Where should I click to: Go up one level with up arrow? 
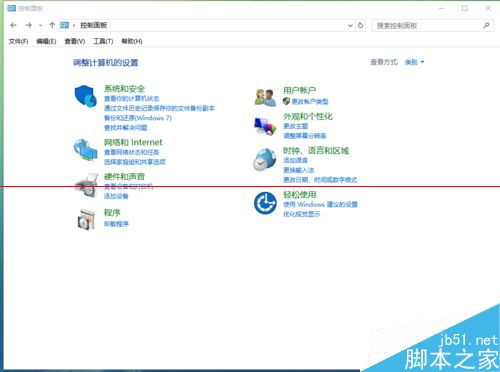click(52, 25)
